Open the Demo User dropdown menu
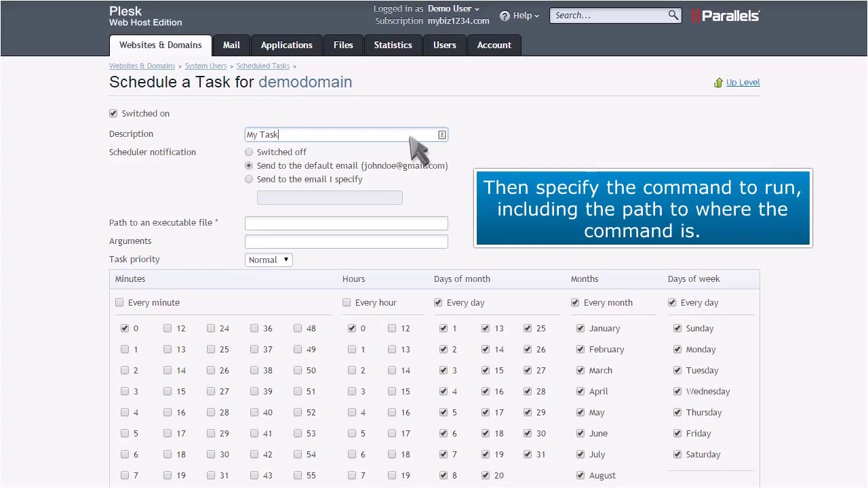 (454, 9)
